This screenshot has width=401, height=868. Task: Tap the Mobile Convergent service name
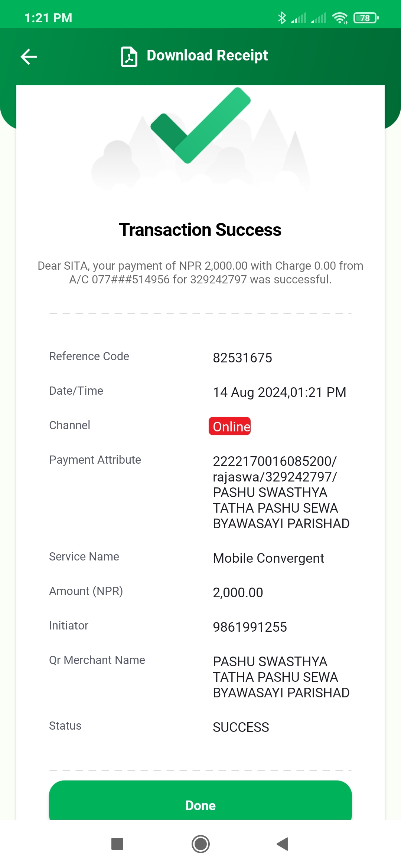(x=268, y=558)
